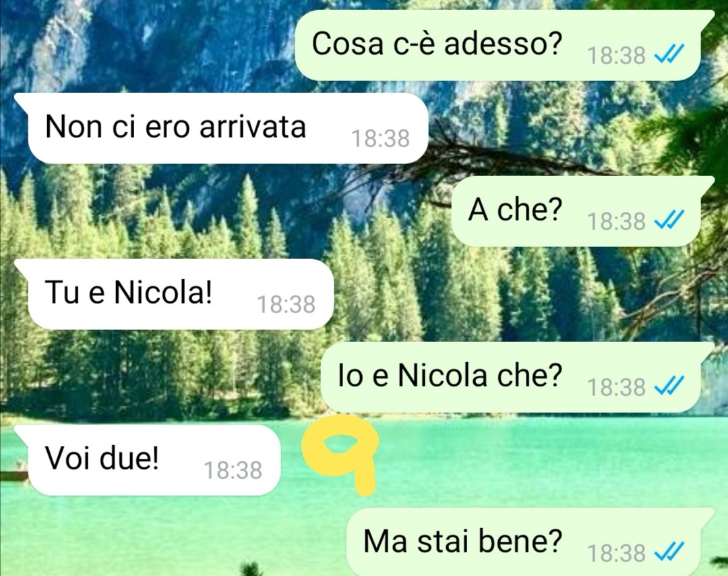
Task: Tap the 'Io e Nicola che?' message text
Action: pyautogui.click(x=450, y=375)
